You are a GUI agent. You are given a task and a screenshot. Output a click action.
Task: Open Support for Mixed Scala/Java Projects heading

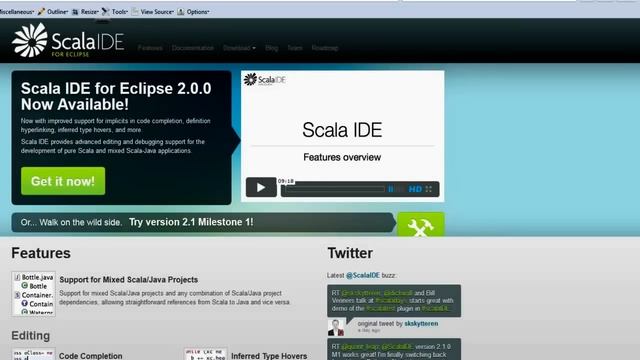(x=129, y=280)
